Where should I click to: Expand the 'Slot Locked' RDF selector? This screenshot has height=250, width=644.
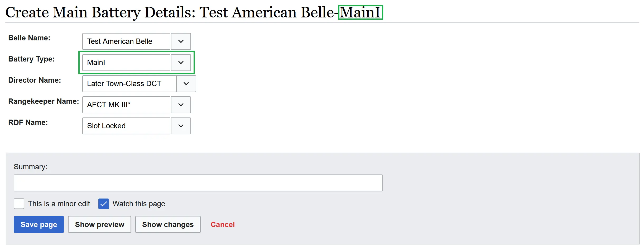tap(127, 126)
